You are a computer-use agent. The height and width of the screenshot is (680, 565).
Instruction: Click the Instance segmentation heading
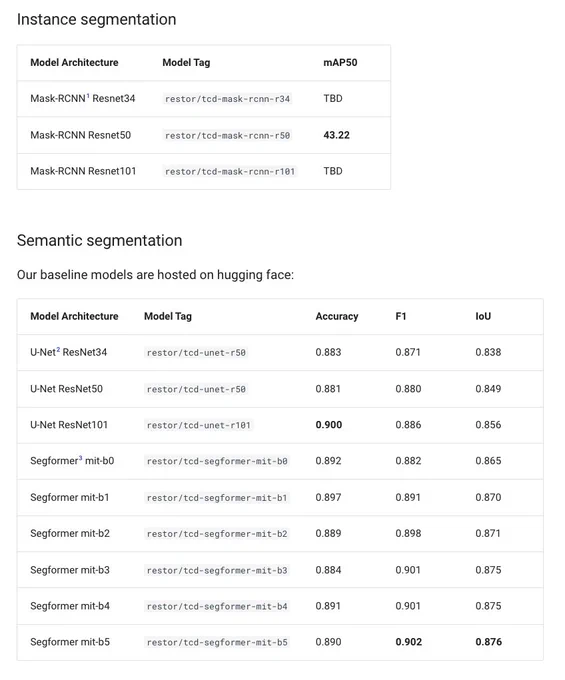(97, 20)
